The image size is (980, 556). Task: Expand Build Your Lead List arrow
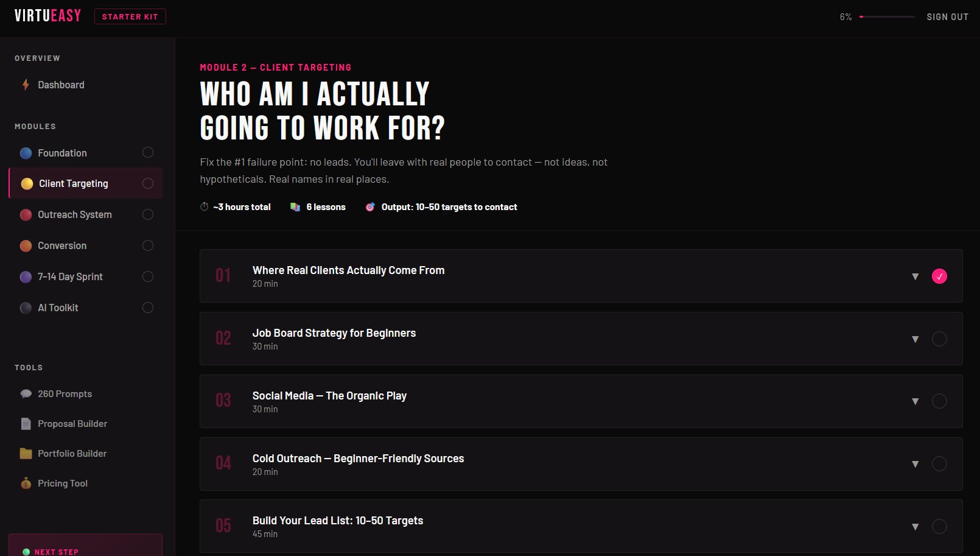pyautogui.click(x=915, y=527)
